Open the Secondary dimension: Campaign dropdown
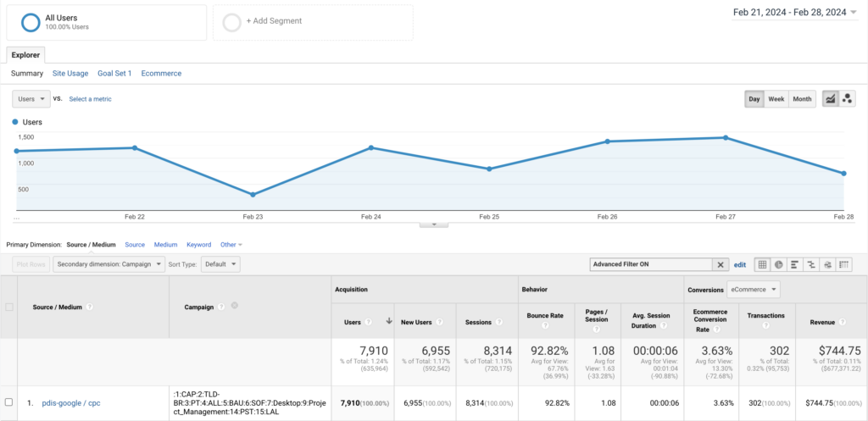Screen dimensions: 868x421 coord(108,264)
